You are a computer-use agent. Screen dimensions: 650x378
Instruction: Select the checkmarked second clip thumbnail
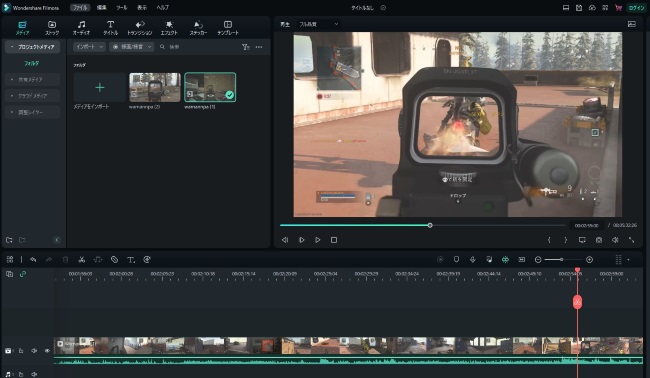(210, 87)
